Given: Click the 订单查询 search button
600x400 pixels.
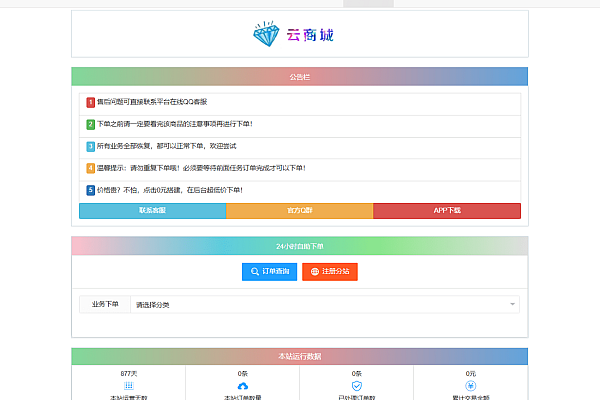Looking at the screenshot, I should point(269,271).
